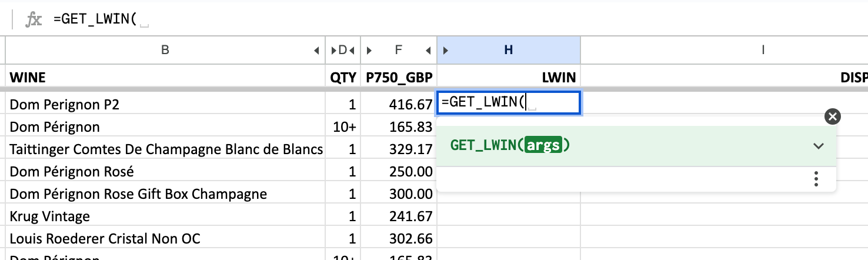Viewport: 868px width, 260px height.
Task: Select the price cell 250.00
Action: click(x=399, y=171)
